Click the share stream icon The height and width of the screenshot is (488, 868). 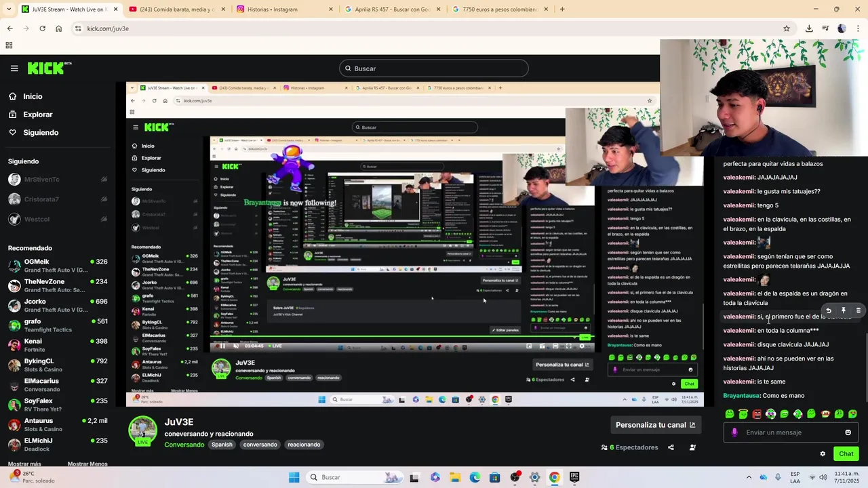coord(671,447)
